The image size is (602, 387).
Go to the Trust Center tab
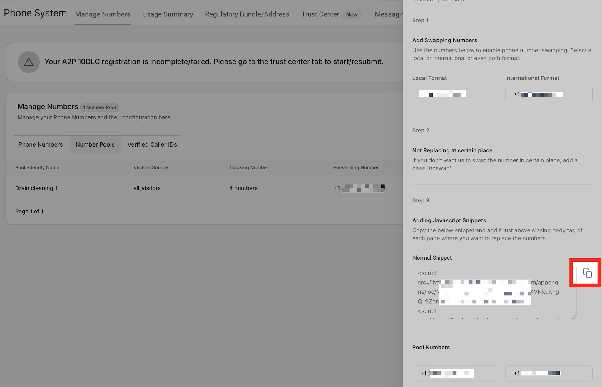320,14
